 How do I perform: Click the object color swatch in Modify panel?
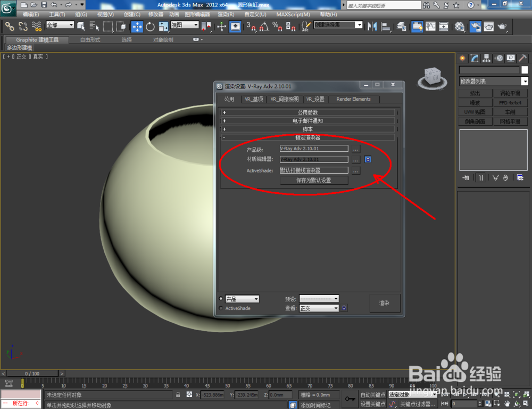(x=525, y=70)
